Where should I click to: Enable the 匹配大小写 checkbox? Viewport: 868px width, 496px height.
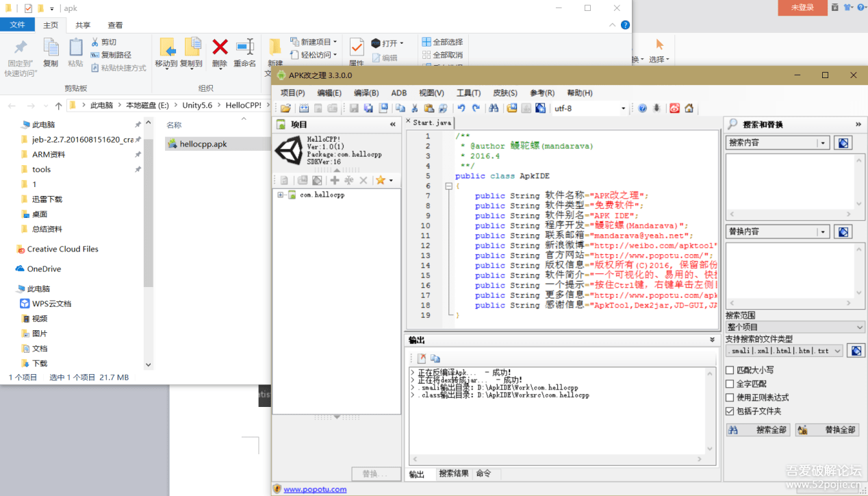pos(730,370)
